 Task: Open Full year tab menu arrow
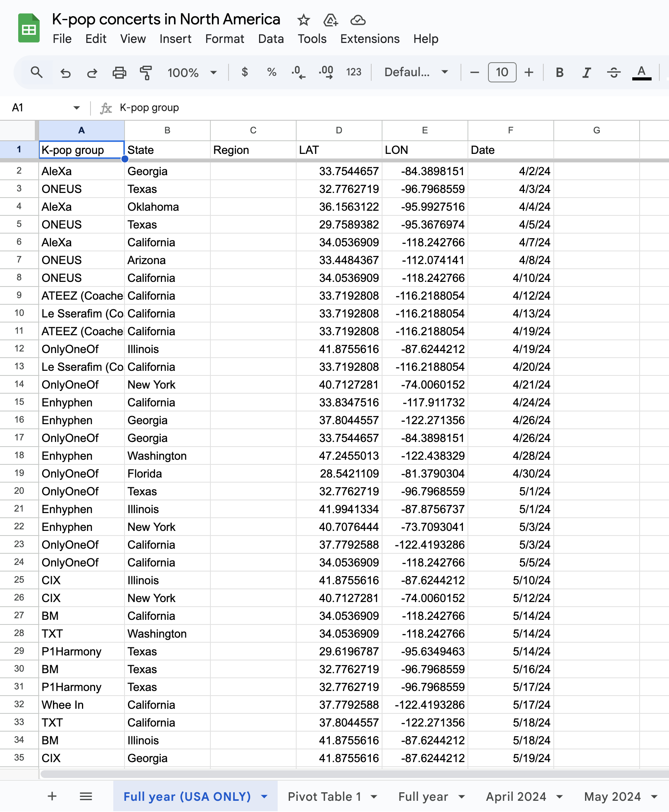pos(461,797)
